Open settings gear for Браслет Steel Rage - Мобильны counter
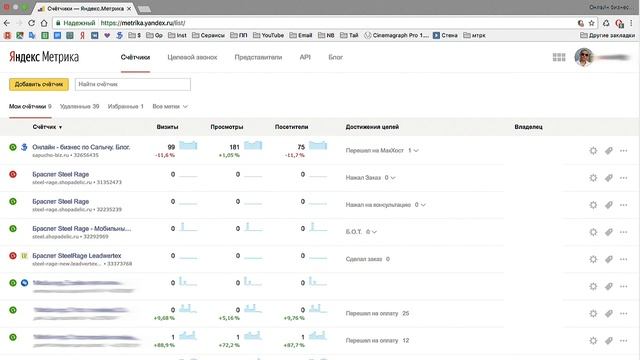The width and height of the screenshot is (640, 360). tap(593, 232)
